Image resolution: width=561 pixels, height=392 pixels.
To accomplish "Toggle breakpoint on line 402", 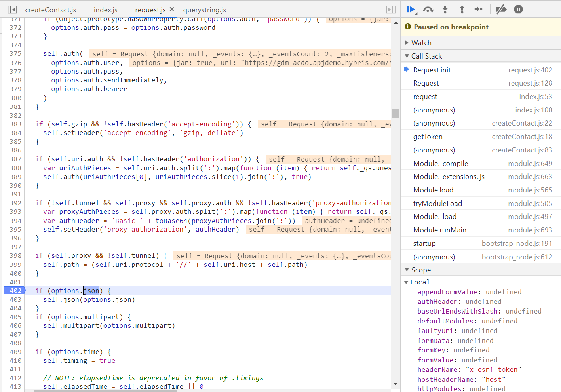I will (x=15, y=291).
